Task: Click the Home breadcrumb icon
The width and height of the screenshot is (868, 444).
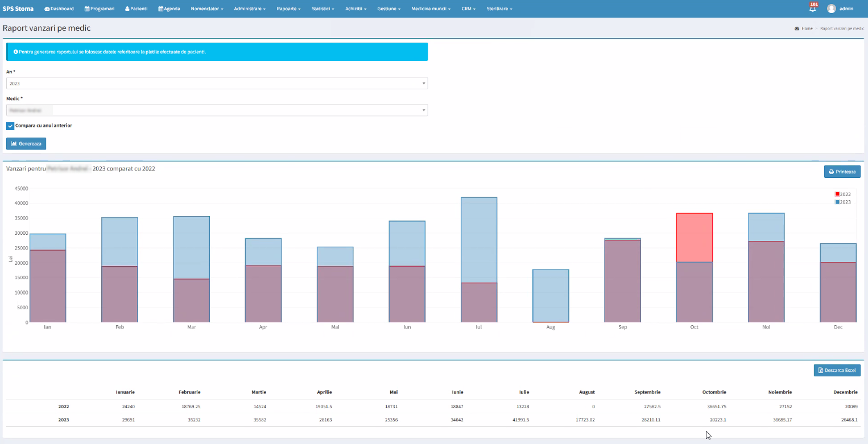Action: [x=797, y=28]
